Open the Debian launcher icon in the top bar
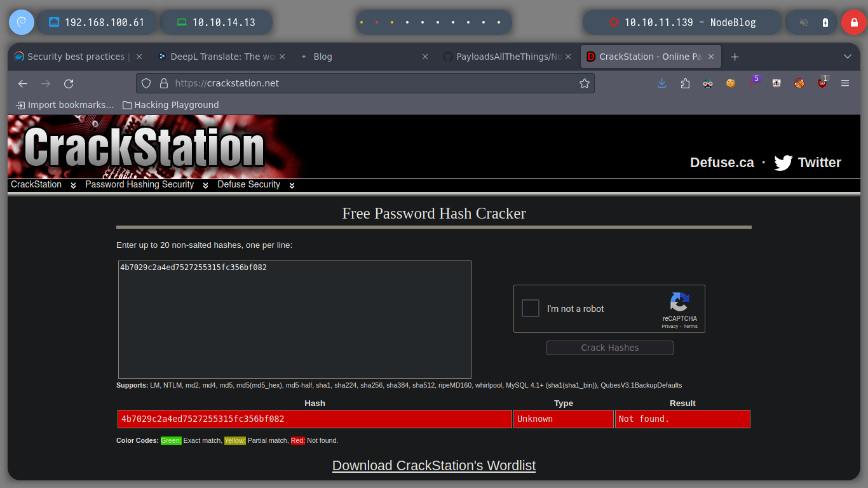This screenshot has width=868, height=488. click(x=22, y=22)
